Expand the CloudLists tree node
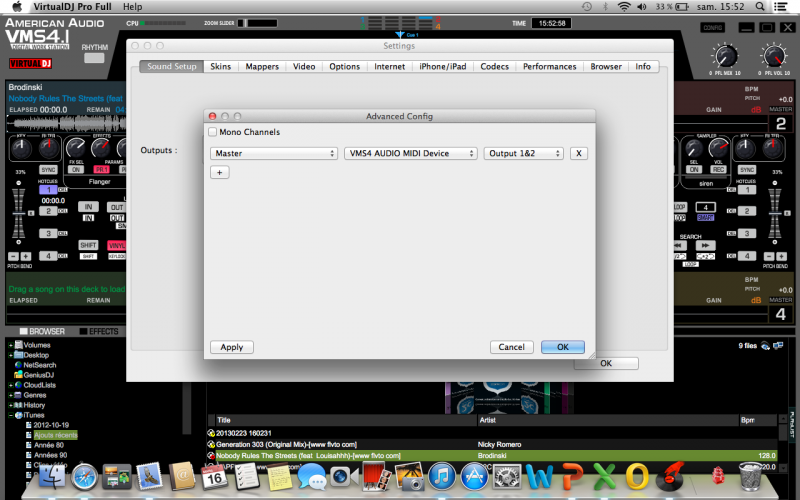Viewport: 800px width, 500px height. (x=10, y=385)
